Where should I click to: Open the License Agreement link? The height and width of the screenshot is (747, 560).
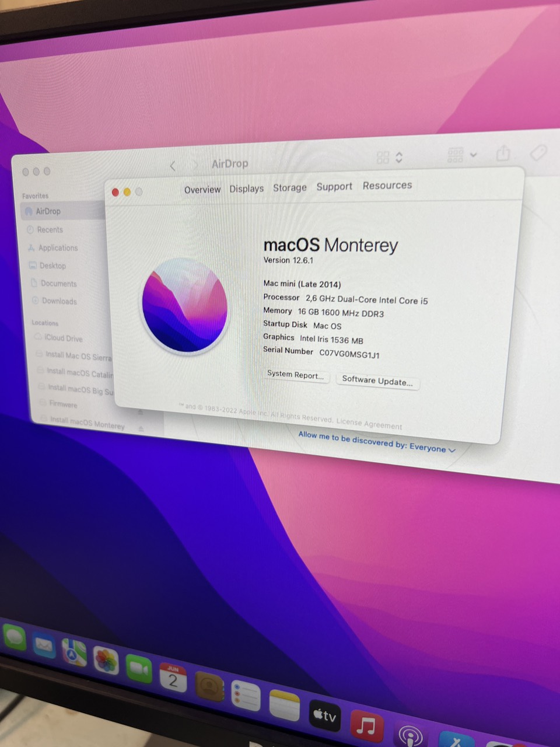coord(369,423)
